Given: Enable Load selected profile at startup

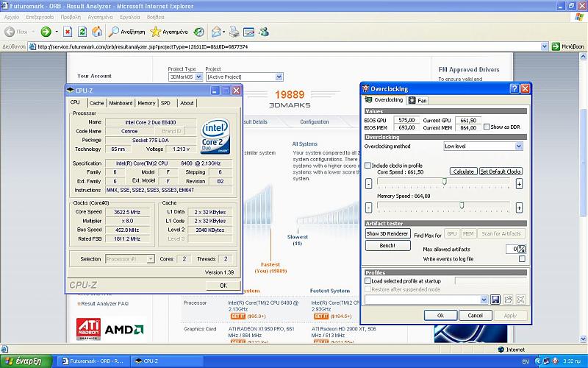Looking at the screenshot, I should pyautogui.click(x=368, y=280).
